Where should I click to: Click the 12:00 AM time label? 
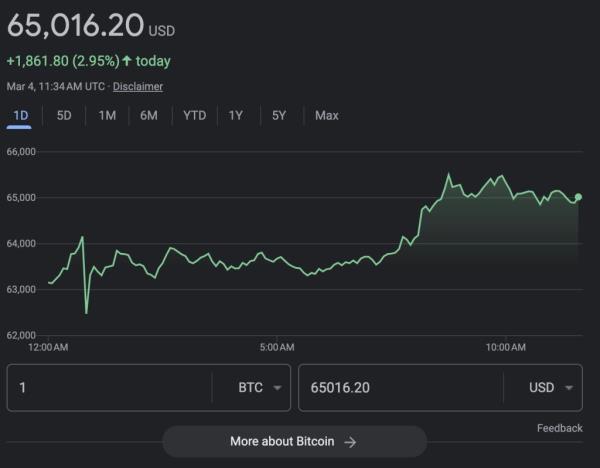click(48, 347)
